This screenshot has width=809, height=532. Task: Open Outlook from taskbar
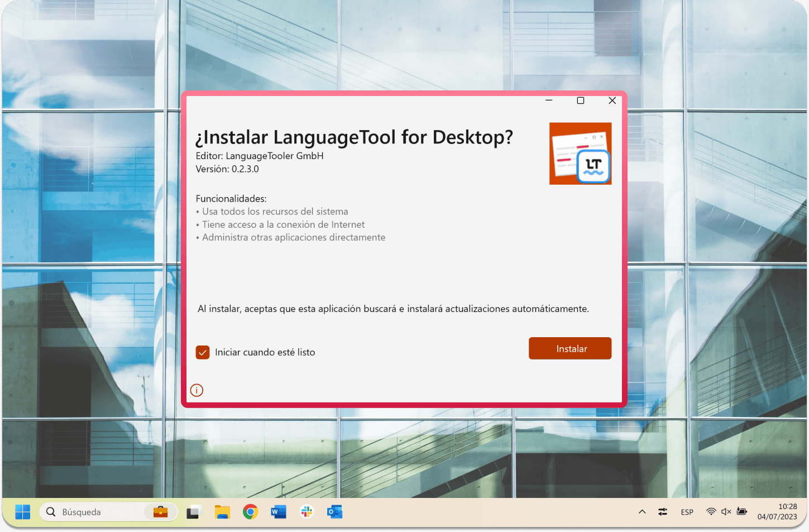point(334,512)
